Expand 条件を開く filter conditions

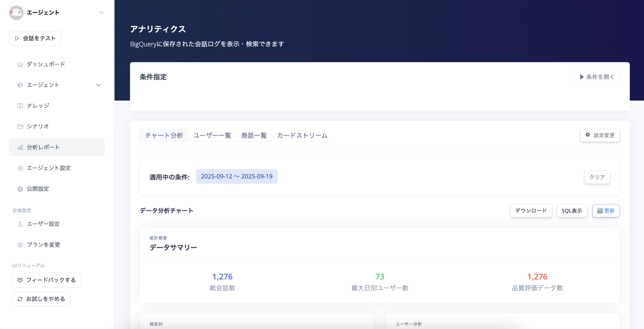(597, 77)
